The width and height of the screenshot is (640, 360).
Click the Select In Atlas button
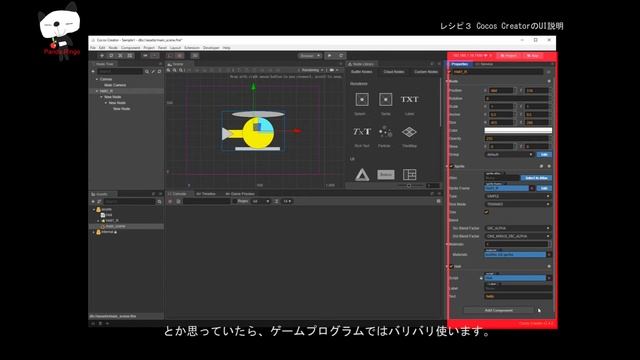point(536,178)
